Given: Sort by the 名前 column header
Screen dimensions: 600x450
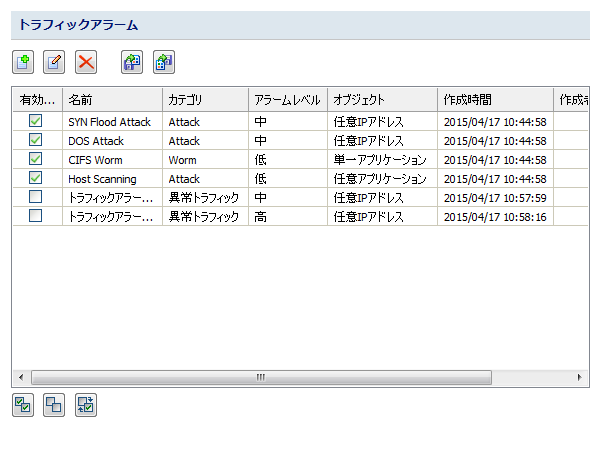Looking at the screenshot, I should click(x=111, y=100).
